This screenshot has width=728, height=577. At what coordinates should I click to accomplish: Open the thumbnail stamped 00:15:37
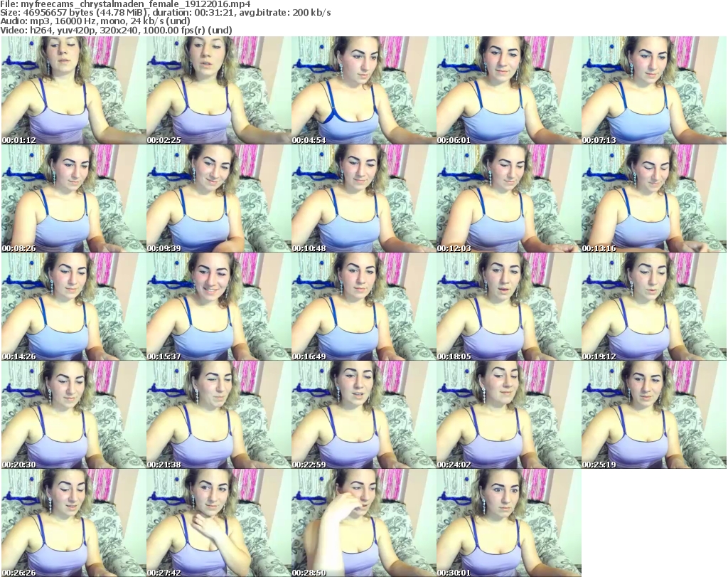point(219,307)
